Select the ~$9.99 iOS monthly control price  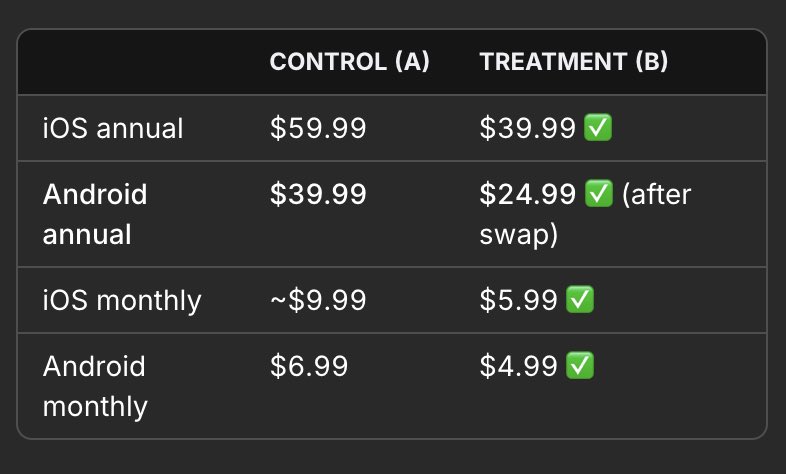[x=318, y=300]
